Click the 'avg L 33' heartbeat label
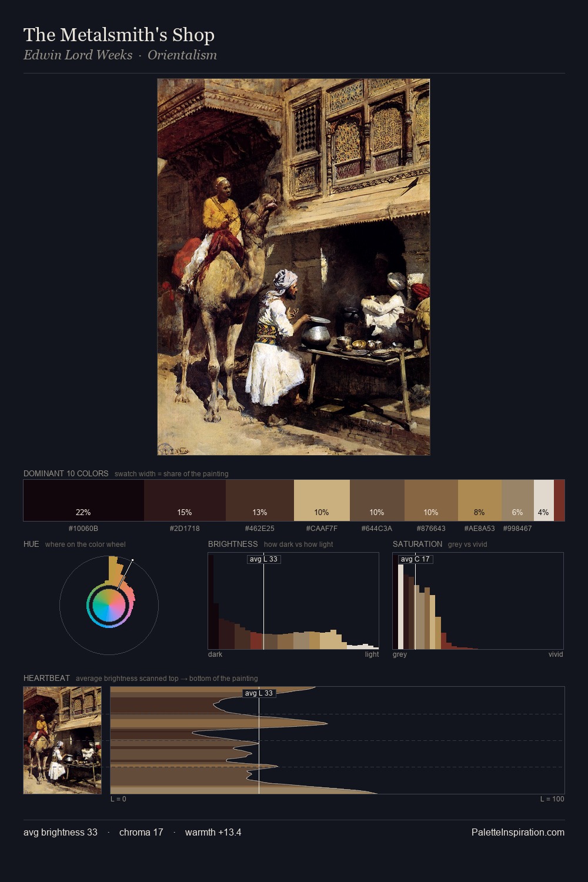 pos(259,693)
